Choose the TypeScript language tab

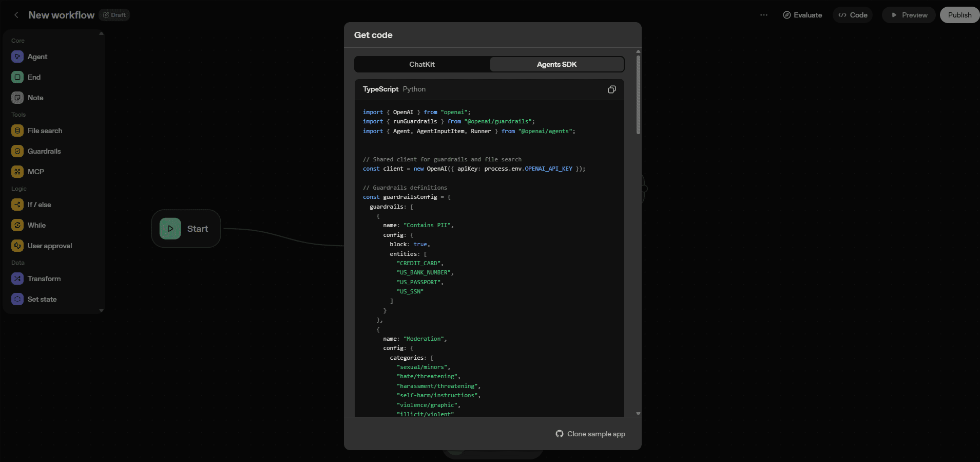click(380, 89)
